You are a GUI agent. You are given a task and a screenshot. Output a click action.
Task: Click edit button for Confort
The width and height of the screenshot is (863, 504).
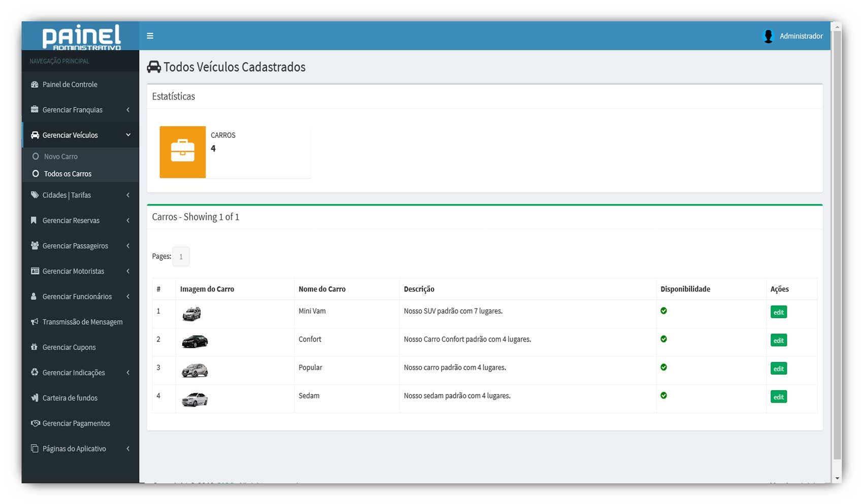pyautogui.click(x=779, y=341)
